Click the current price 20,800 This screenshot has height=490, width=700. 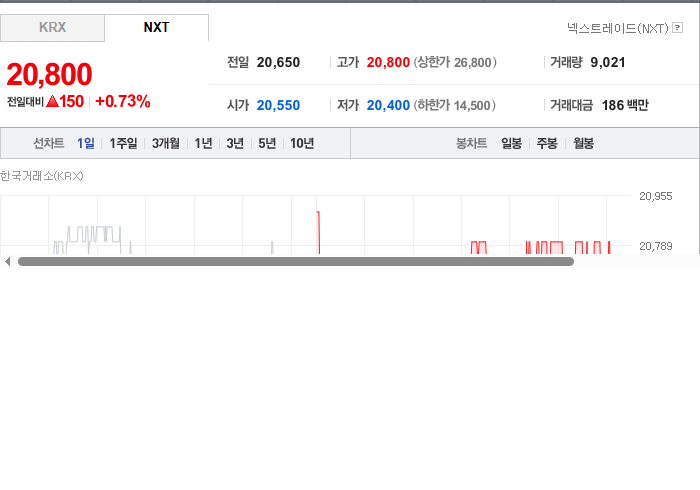point(49,74)
